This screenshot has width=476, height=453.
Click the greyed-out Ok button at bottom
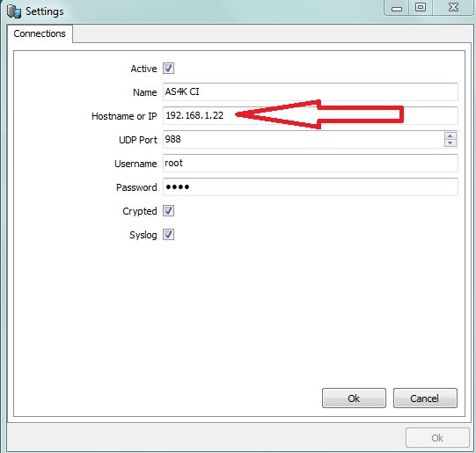click(x=437, y=438)
